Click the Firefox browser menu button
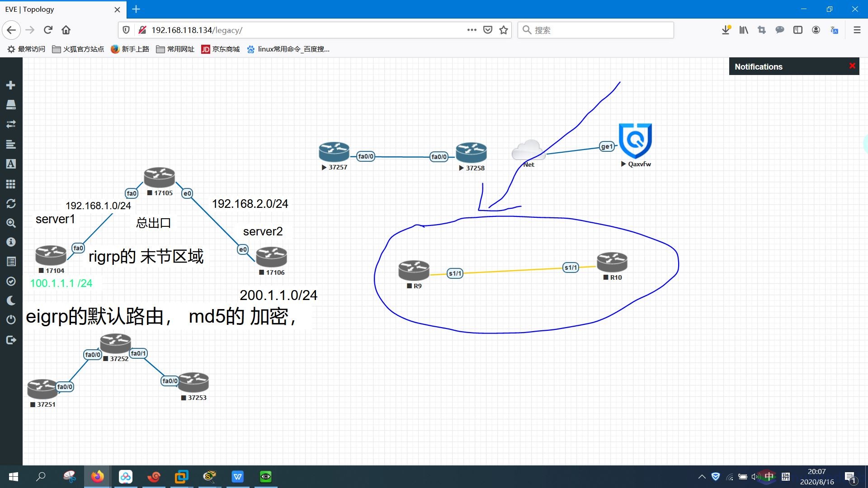This screenshot has width=868, height=488. tap(857, 30)
